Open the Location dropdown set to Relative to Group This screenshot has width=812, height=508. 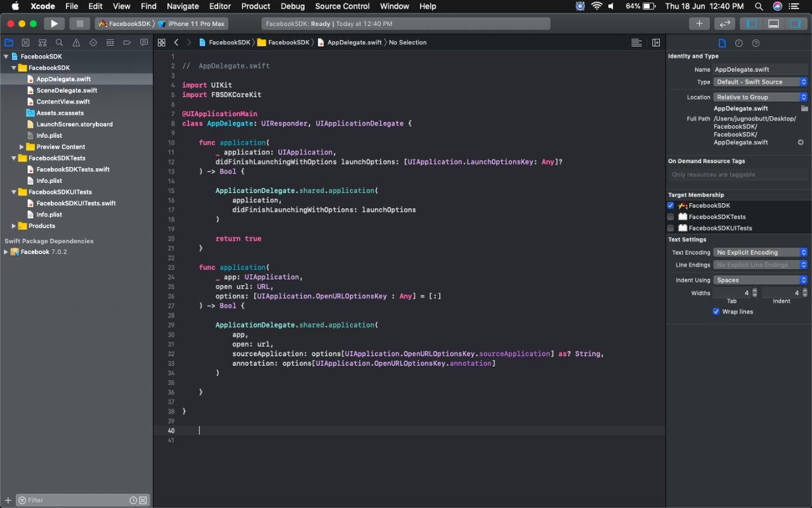[759, 97]
